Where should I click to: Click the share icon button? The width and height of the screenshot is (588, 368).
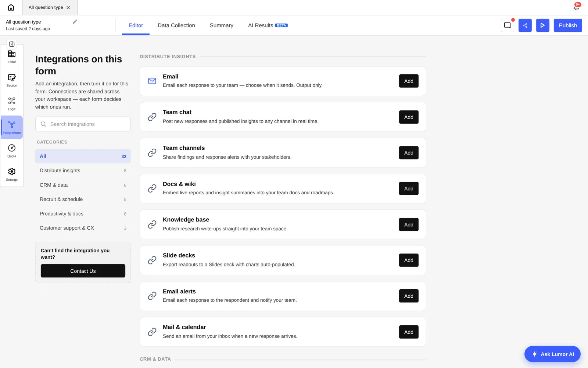pyautogui.click(x=525, y=25)
